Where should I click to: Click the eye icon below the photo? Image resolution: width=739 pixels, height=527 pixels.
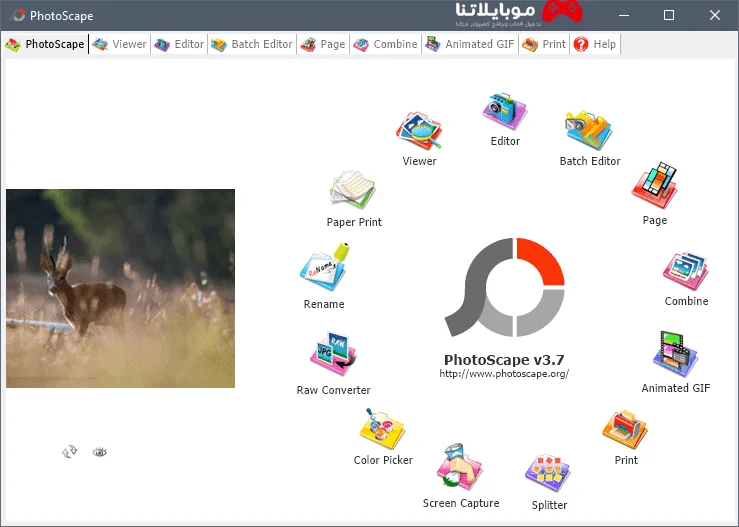[x=99, y=452]
